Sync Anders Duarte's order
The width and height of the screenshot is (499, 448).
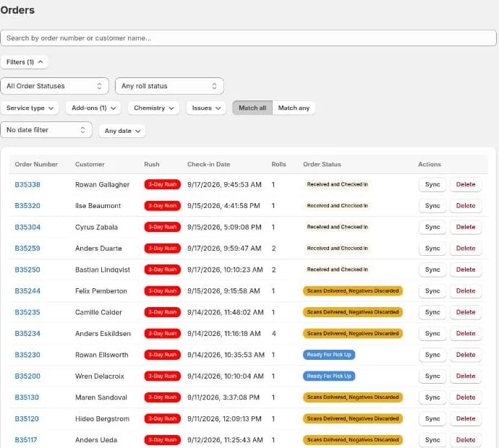pyautogui.click(x=432, y=249)
